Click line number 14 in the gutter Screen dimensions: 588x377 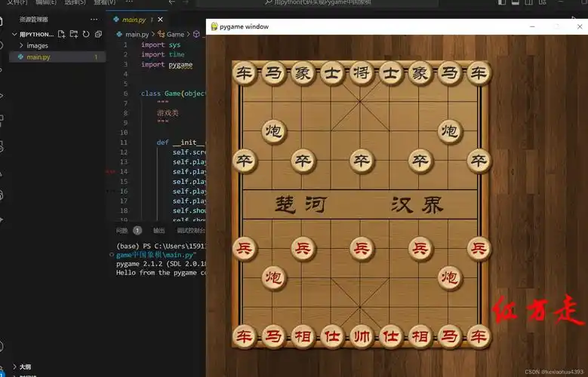tap(124, 172)
